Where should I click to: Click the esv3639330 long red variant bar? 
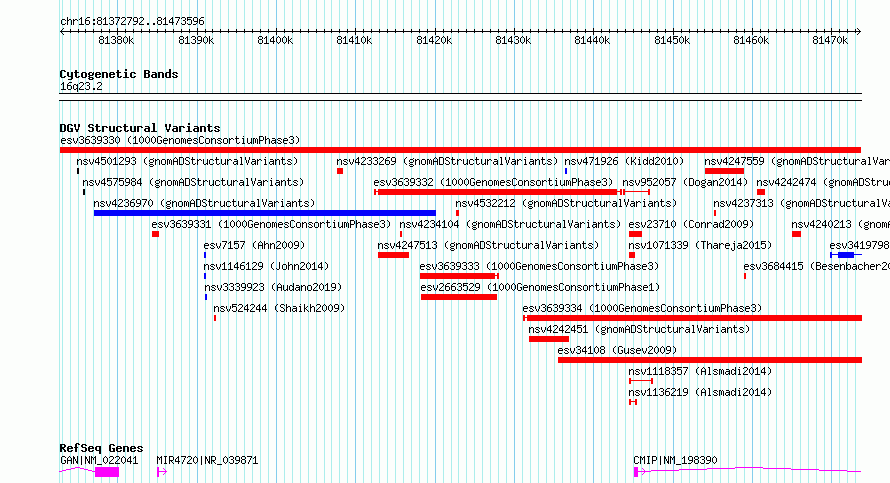pyautogui.click(x=460, y=150)
